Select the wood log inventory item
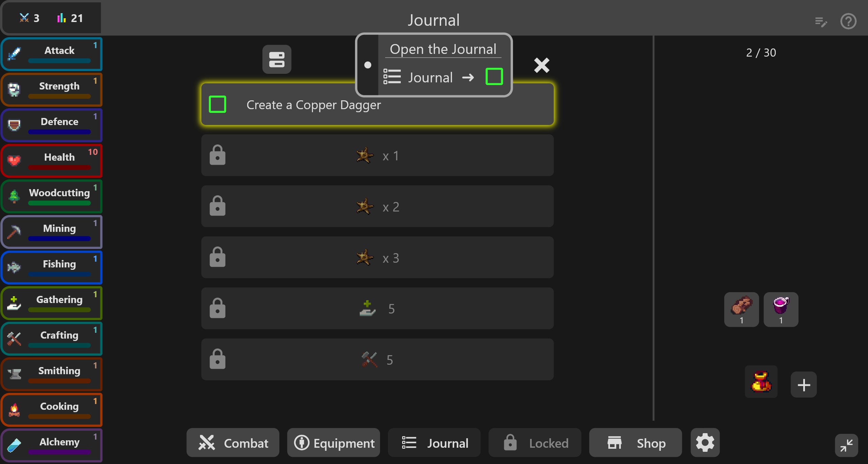Viewport: 868px width, 464px height. (742, 309)
